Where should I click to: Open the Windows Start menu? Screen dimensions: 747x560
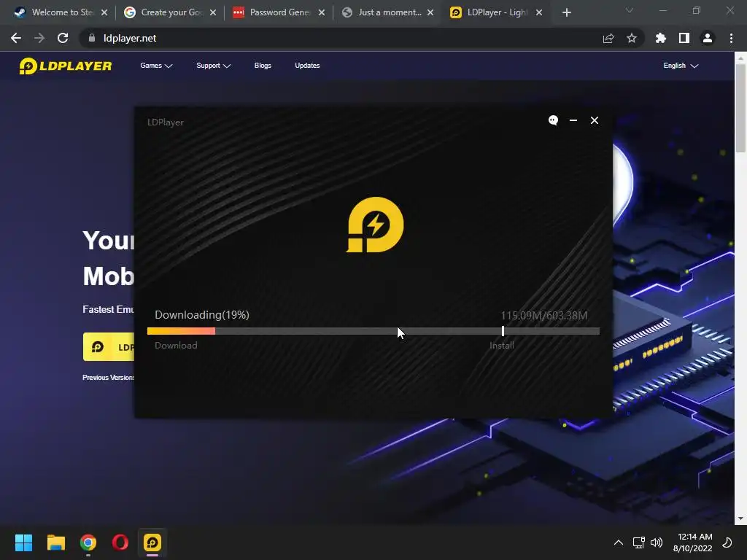[x=23, y=542]
